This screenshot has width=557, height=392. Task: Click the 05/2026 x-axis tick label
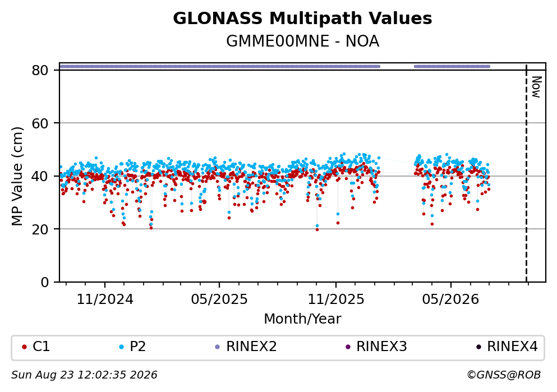(x=450, y=299)
